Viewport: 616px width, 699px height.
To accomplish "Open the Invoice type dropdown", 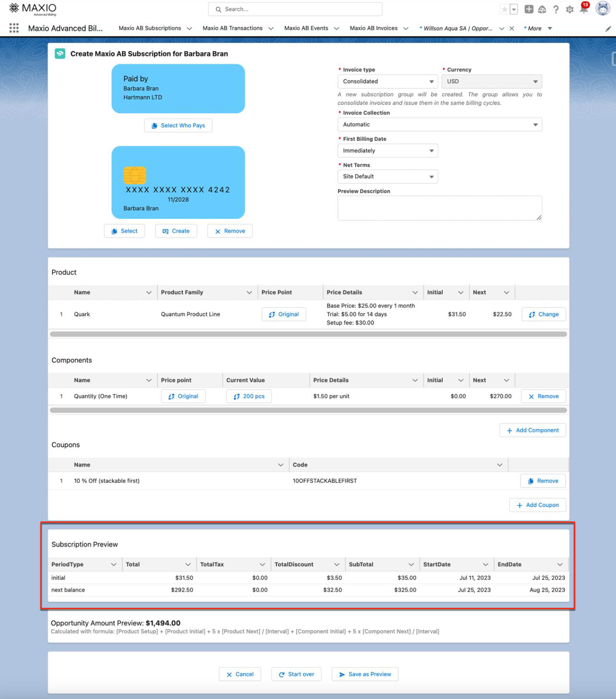I will (x=387, y=82).
